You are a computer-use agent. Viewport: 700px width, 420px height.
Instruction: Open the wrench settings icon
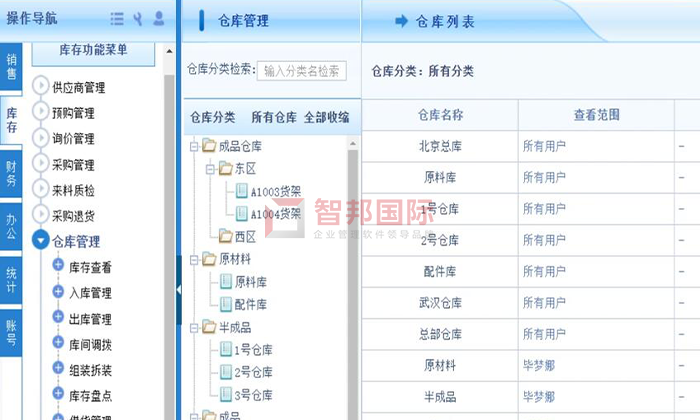(x=138, y=19)
